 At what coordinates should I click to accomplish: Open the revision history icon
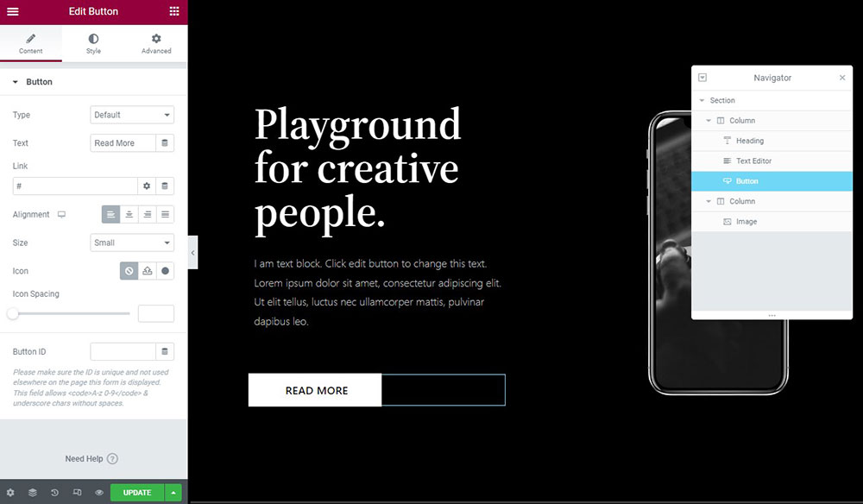[x=54, y=493]
